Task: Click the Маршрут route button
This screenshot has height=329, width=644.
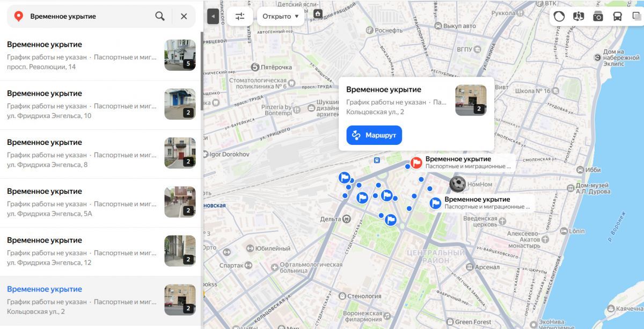Action: tap(374, 135)
